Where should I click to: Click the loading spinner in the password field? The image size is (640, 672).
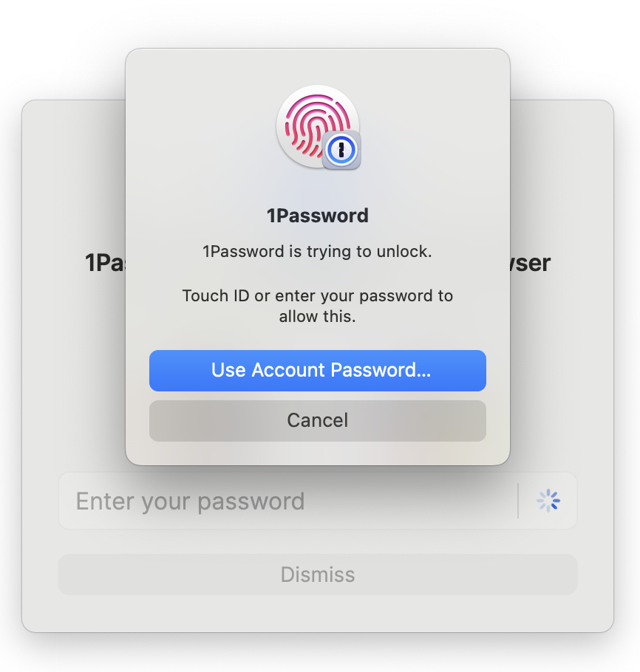548,501
